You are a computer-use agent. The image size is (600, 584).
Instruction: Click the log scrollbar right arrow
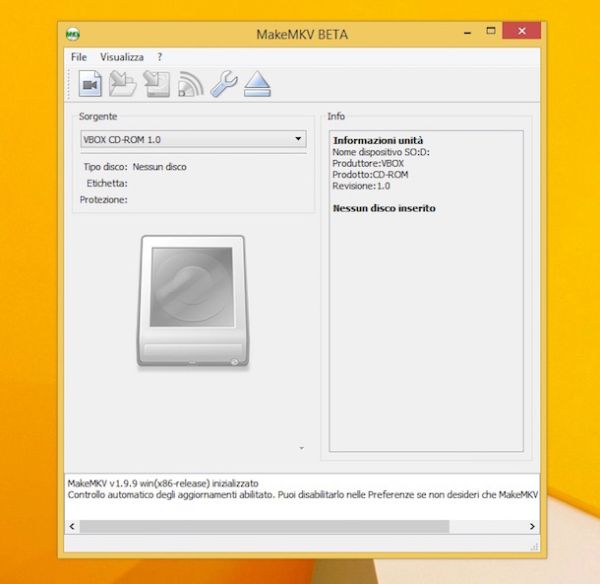coord(532,526)
